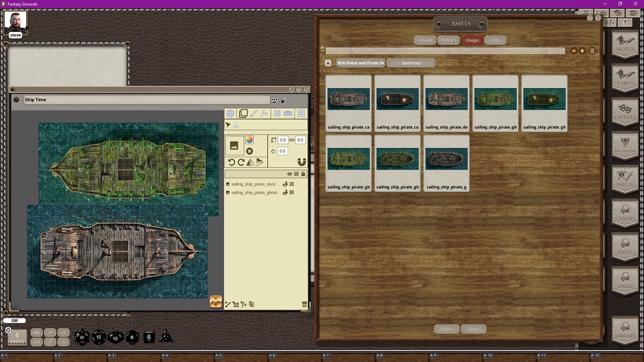Toggle the grid display on the map
644x362 pixels.
coord(300,114)
